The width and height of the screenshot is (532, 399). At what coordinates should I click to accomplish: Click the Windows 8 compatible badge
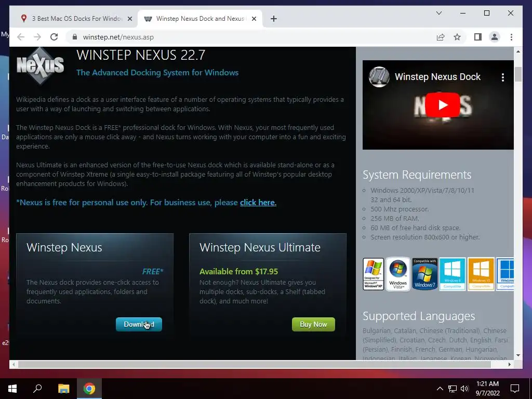(x=453, y=274)
